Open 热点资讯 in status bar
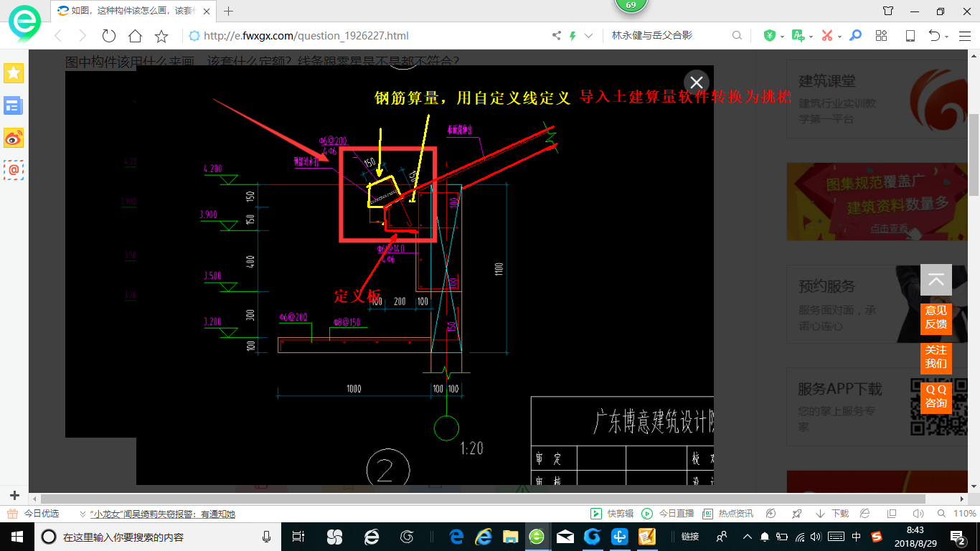980x551 pixels. coord(728,514)
